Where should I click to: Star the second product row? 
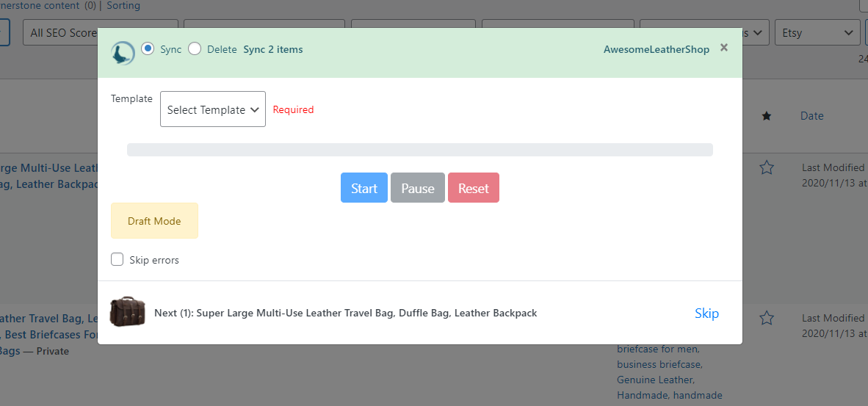click(x=766, y=318)
